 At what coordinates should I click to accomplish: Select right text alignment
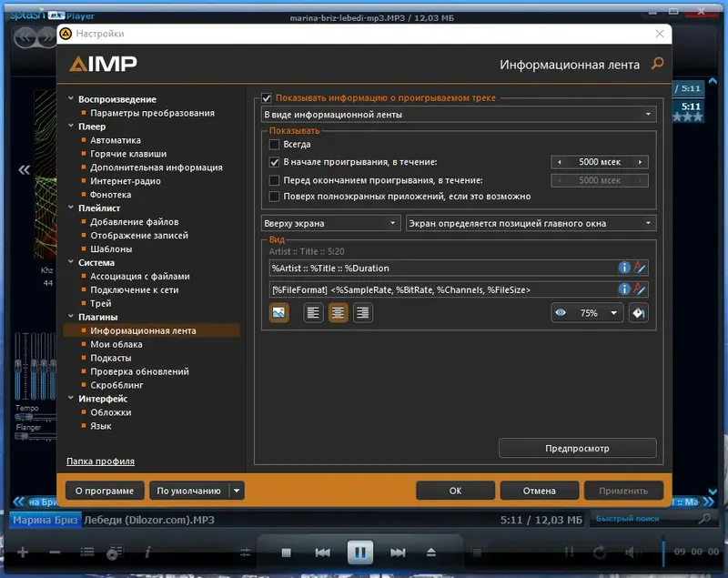[x=362, y=312]
